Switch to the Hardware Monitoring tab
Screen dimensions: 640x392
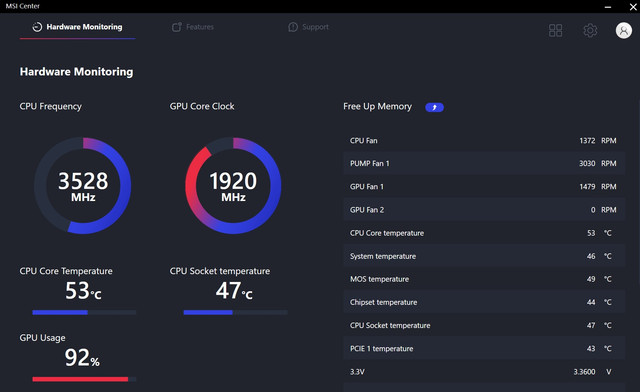pos(78,27)
